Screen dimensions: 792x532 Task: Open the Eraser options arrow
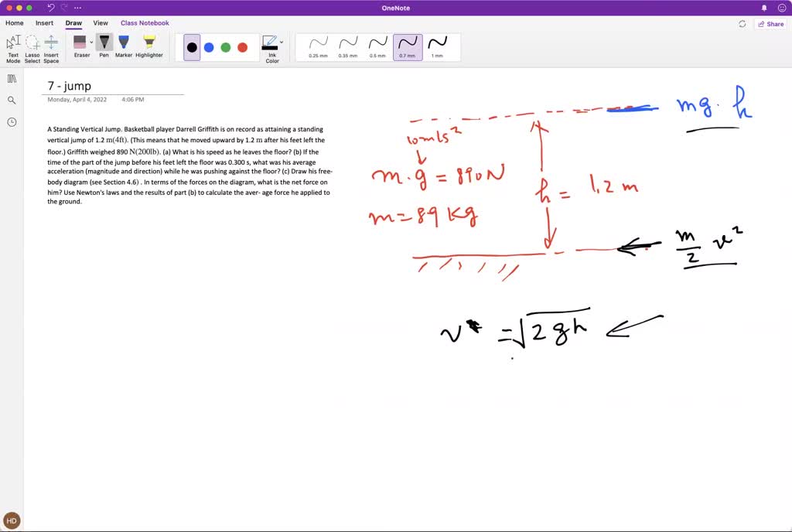point(91,43)
